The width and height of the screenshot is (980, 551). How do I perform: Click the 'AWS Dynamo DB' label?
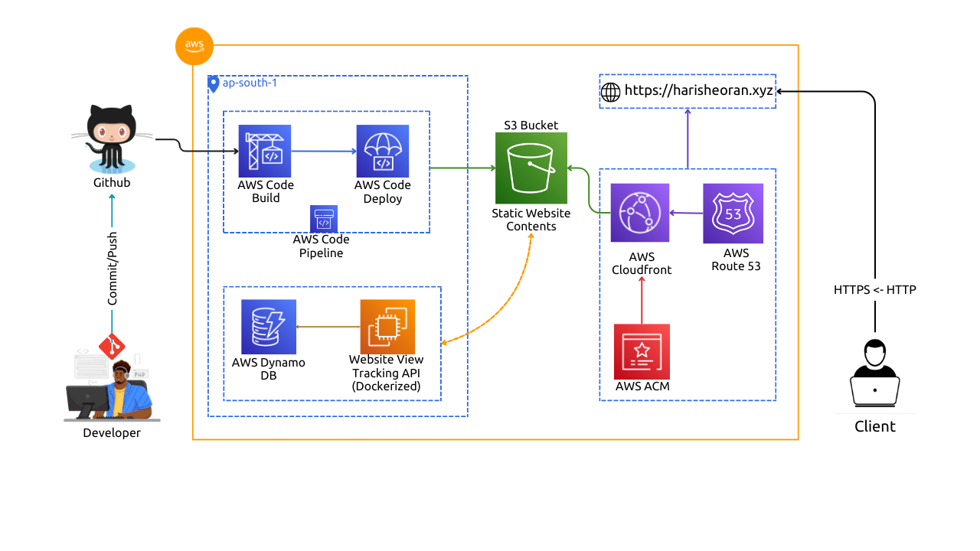269,369
